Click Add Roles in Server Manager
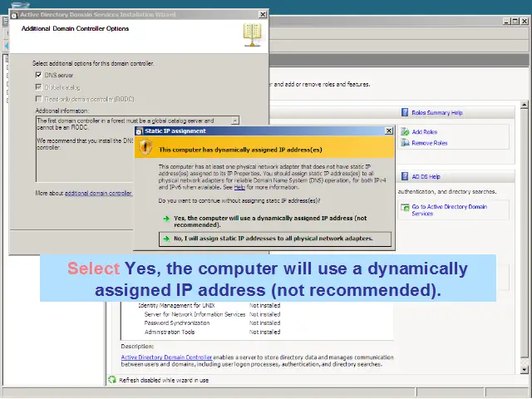 click(x=425, y=132)
